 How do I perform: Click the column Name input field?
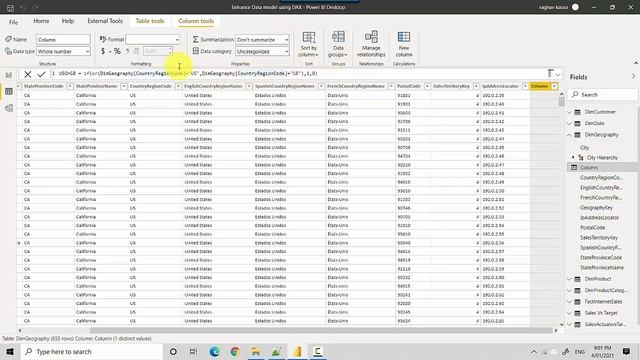point(63,40)
